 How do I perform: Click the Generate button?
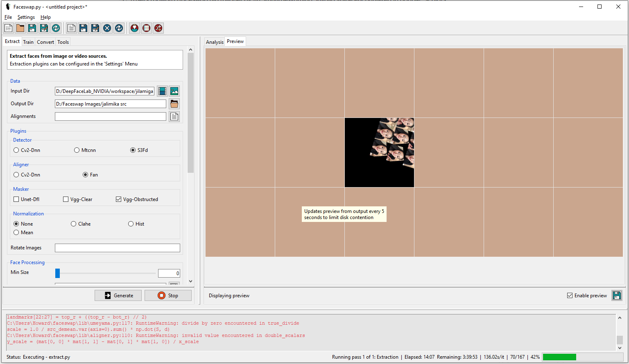pos(118,295)
